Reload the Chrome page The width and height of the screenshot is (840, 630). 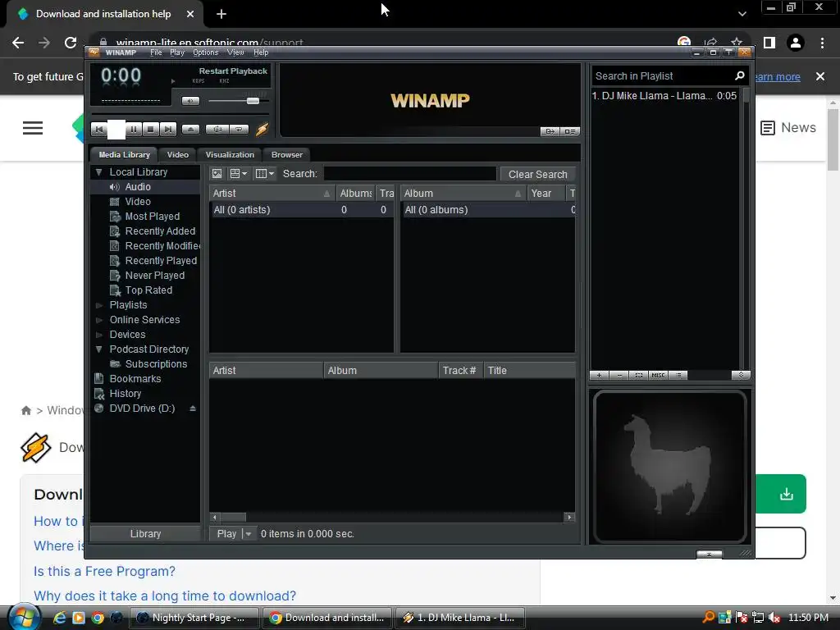tap(71, 43)
